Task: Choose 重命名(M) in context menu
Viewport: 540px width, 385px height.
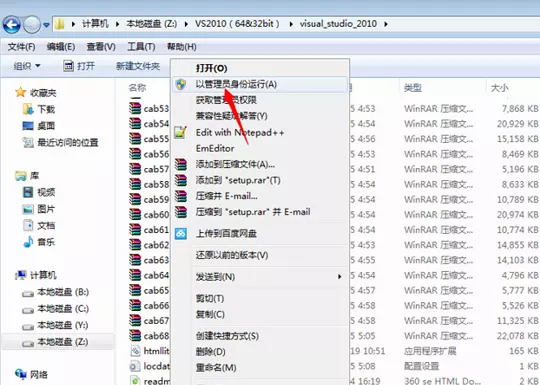Action: pyautogui.click(x=216, y=368)
